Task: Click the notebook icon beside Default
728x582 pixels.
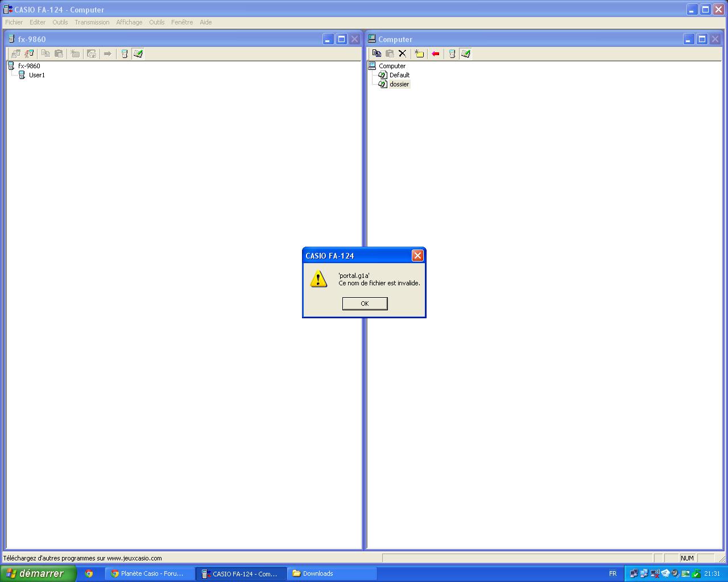Action: click(382, 75)
